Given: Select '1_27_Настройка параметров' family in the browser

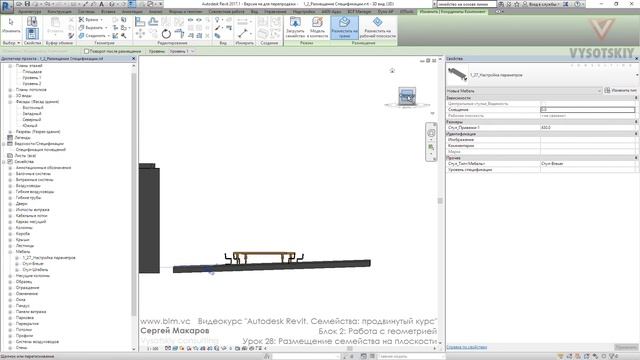Looking at the screenshot, I should click(49, 258).
